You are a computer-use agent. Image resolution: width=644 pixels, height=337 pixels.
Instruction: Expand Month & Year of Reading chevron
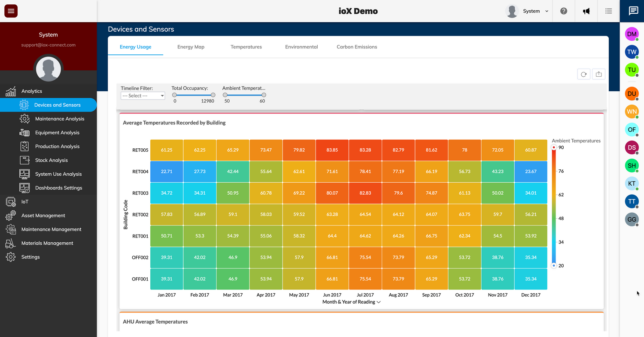378,302
